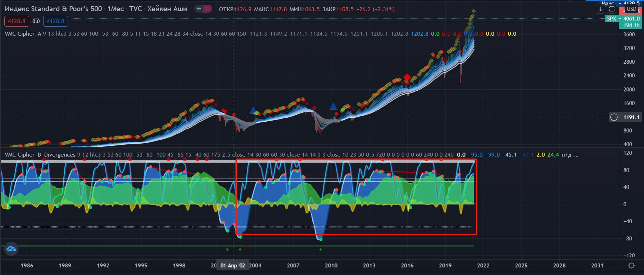644x275 pixels.
Task: Click the ЗАКР 1108.5 close value
Action: click(338, 9)
